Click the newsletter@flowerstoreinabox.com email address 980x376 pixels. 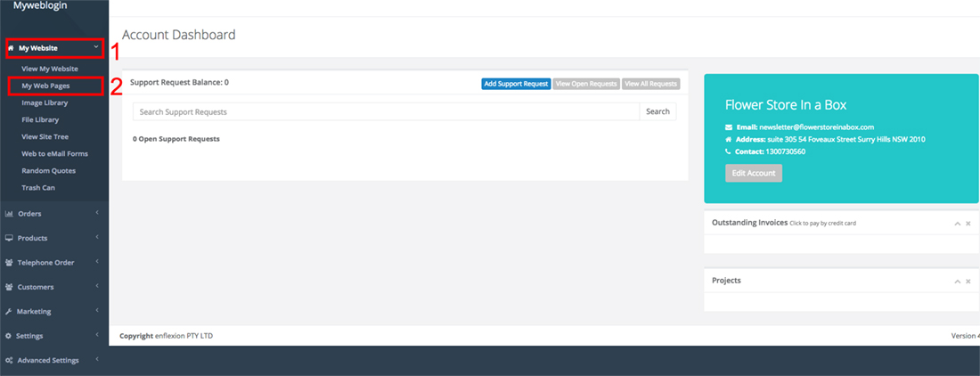pos(816,127)
